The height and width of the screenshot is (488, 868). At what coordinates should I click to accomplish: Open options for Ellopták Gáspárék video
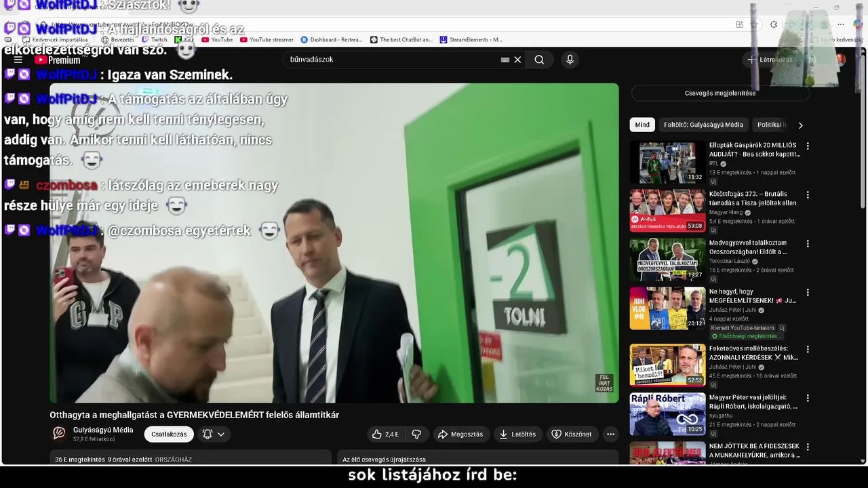(x=808, y=146)
